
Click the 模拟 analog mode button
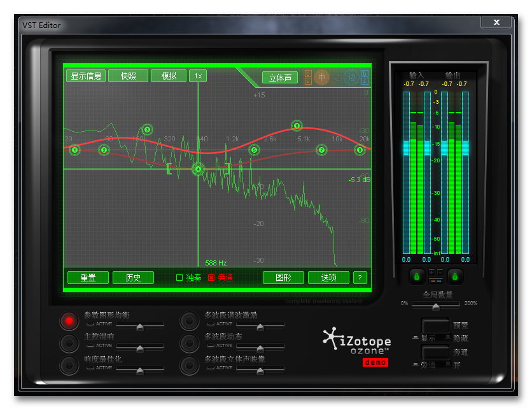click(169, 76)
